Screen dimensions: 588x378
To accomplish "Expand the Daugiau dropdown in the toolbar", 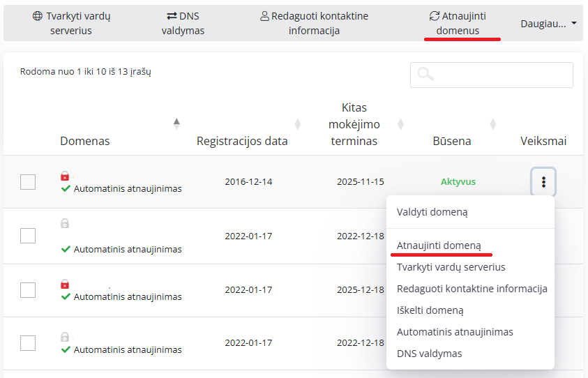I will click(548, 23).
